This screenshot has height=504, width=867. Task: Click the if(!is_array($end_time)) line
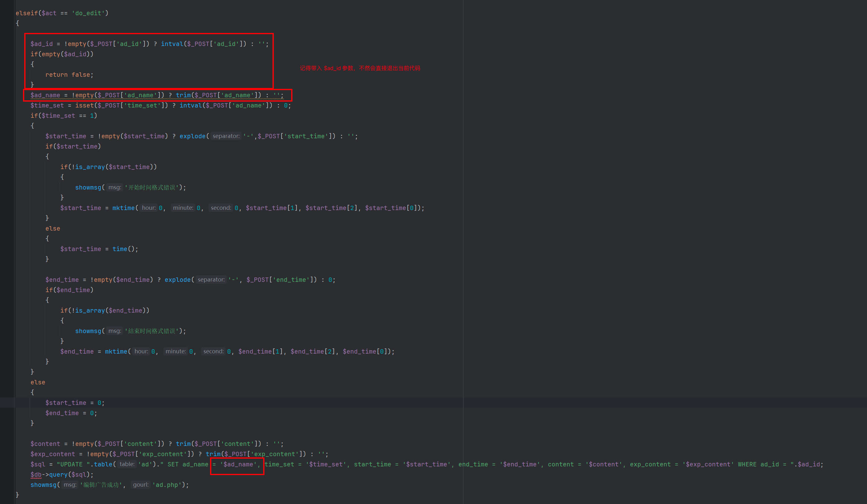coord(105,310)
